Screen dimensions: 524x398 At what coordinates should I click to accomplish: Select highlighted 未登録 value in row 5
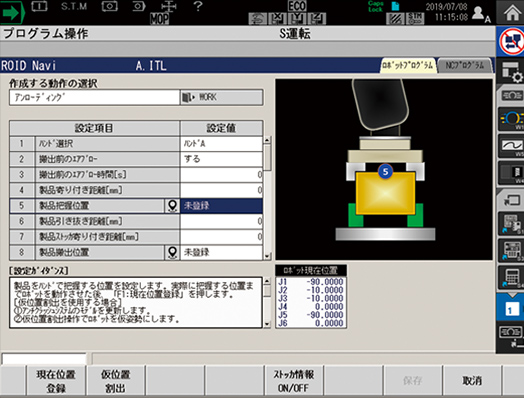click(221, 206)
